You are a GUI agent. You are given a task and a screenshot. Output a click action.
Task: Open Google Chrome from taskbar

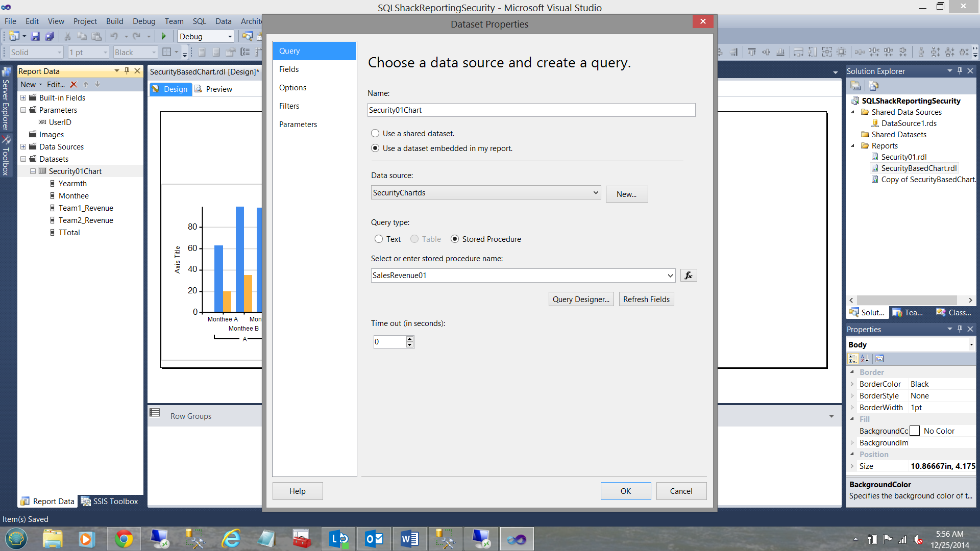coord(124,539)
